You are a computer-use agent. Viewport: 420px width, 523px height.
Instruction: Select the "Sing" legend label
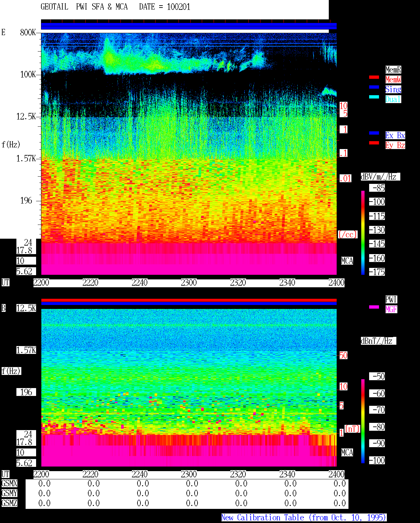coord(393,89)
